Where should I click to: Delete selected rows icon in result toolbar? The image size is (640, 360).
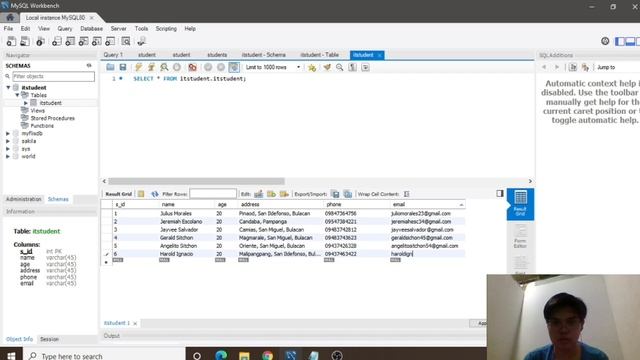(x=284, y=194)
